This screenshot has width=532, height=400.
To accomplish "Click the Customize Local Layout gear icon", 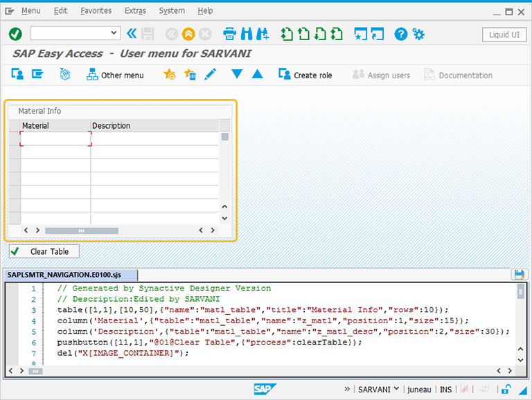I will (x=418, y=34).
